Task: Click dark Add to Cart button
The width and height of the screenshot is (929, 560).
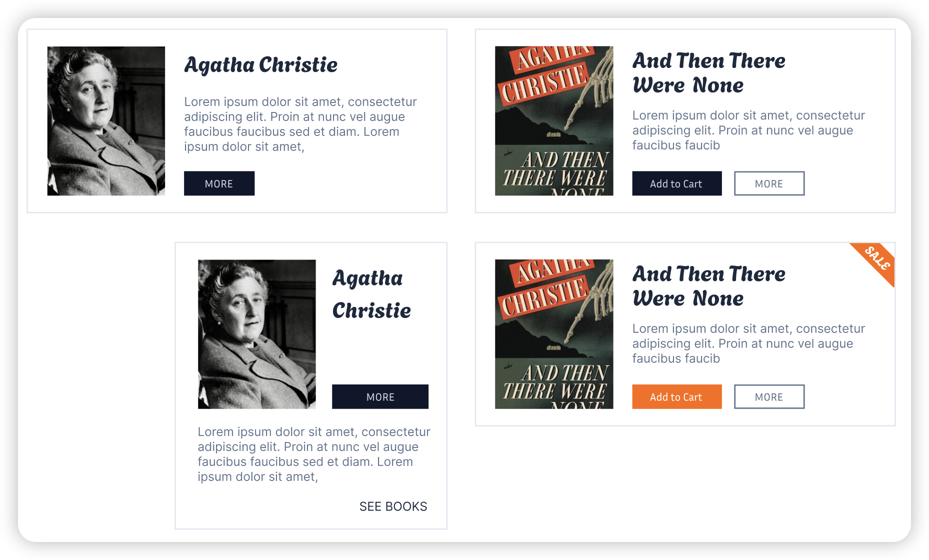Action: click(x=676, y=183)
